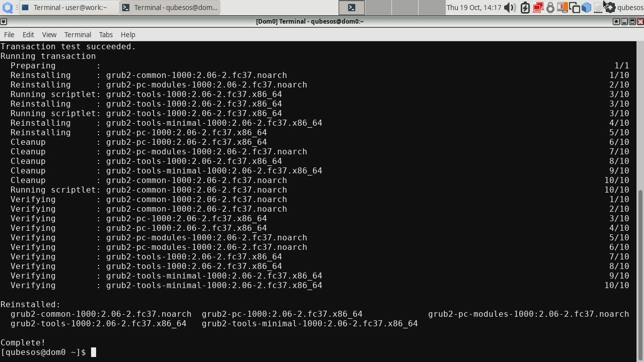Viewport: 644px width, 362px height.
Task: Click the 'Preparing' line text
Action: click(x=33, y=66)
